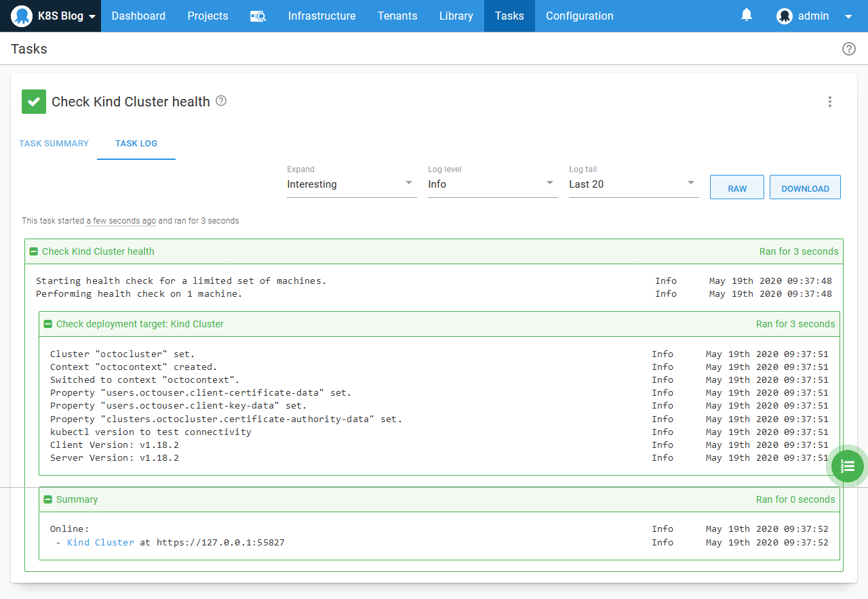868x599 pixels.
Task: Open the notifications bell
Action: click(x=747, y=15)
